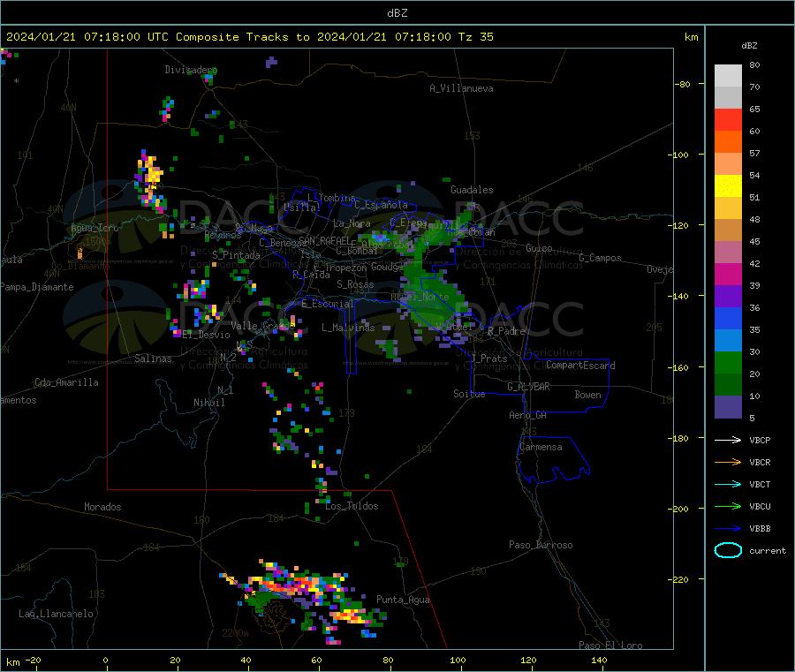Click the 'Guico' map label
The image size is (795, 672).
(x=539, y=248)
